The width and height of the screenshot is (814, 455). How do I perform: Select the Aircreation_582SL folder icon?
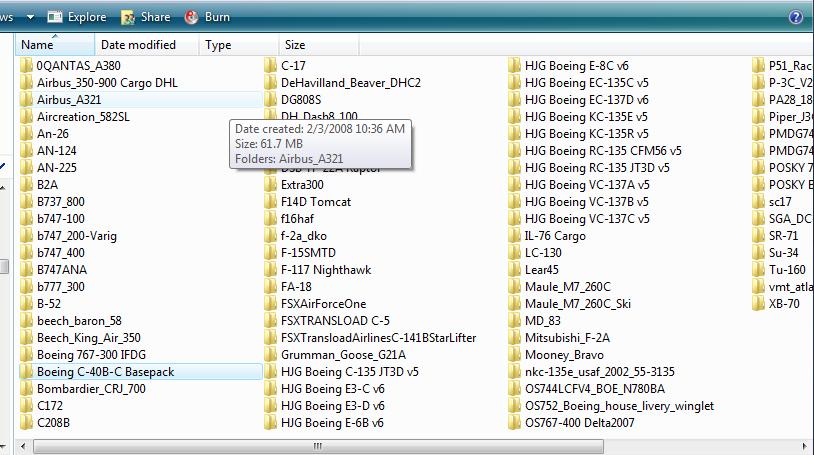(x=26, y=117)
